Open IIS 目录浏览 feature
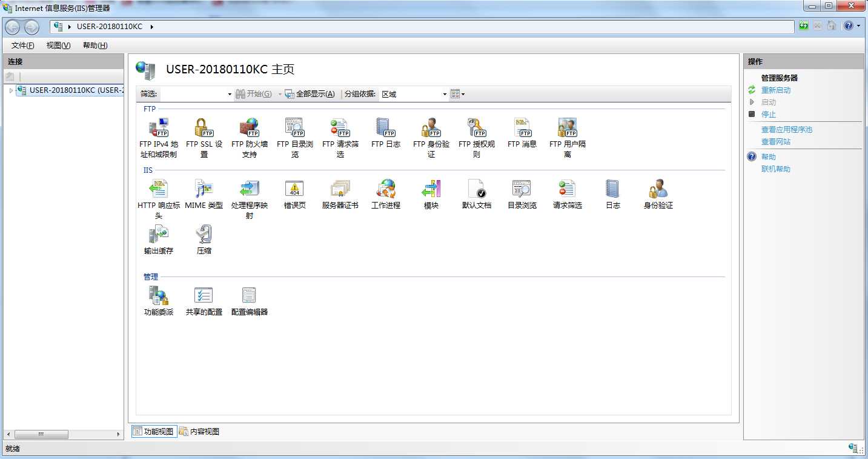The image size is (868, 459). 522,195
